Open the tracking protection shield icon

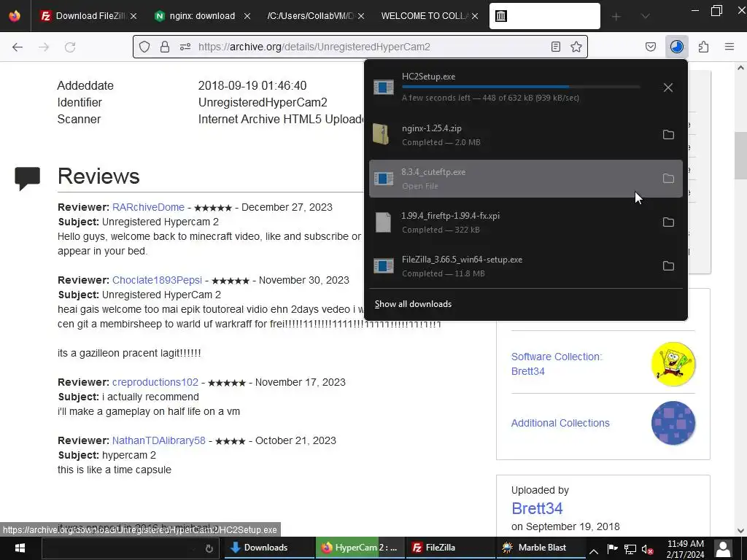point(144,47)
